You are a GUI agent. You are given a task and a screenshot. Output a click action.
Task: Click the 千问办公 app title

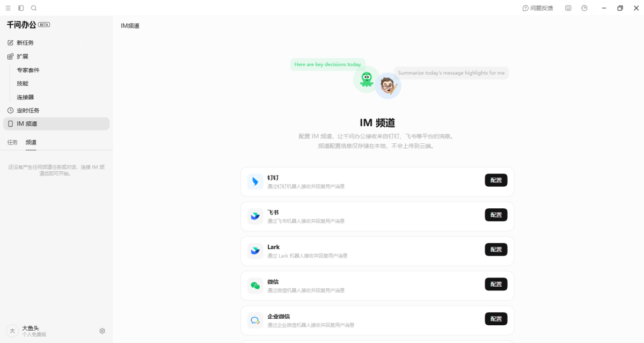[21, 25]
